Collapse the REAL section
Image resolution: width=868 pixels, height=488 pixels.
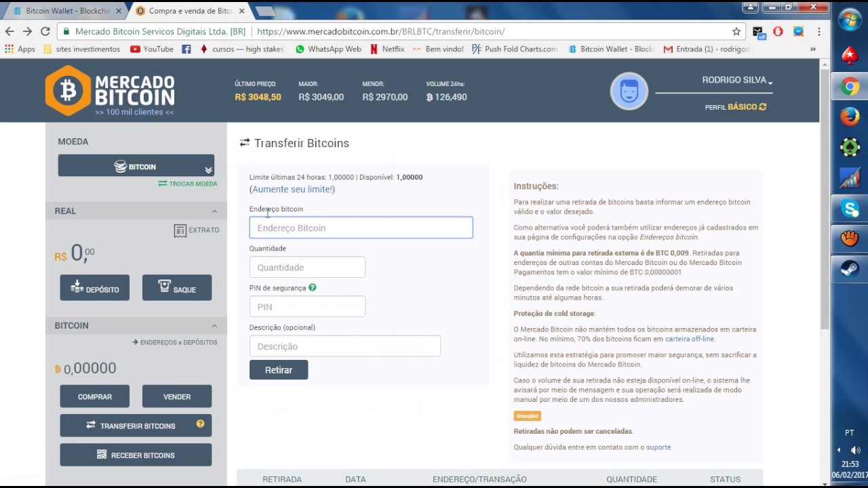(x=214, y=211)
